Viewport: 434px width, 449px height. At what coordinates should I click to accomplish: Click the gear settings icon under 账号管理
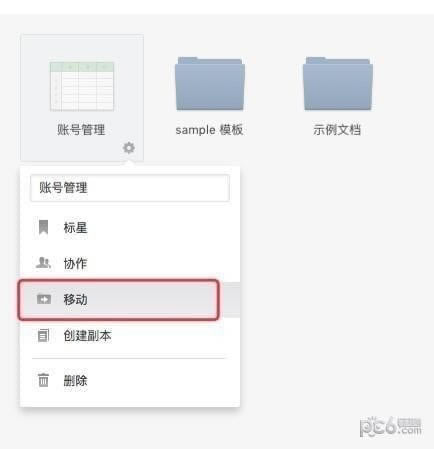[x=129, y=147]
